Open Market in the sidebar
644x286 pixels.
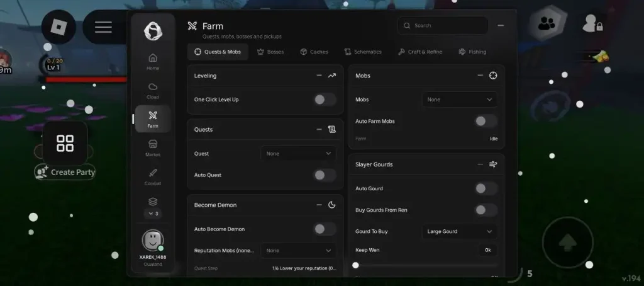tap(153, 148)
